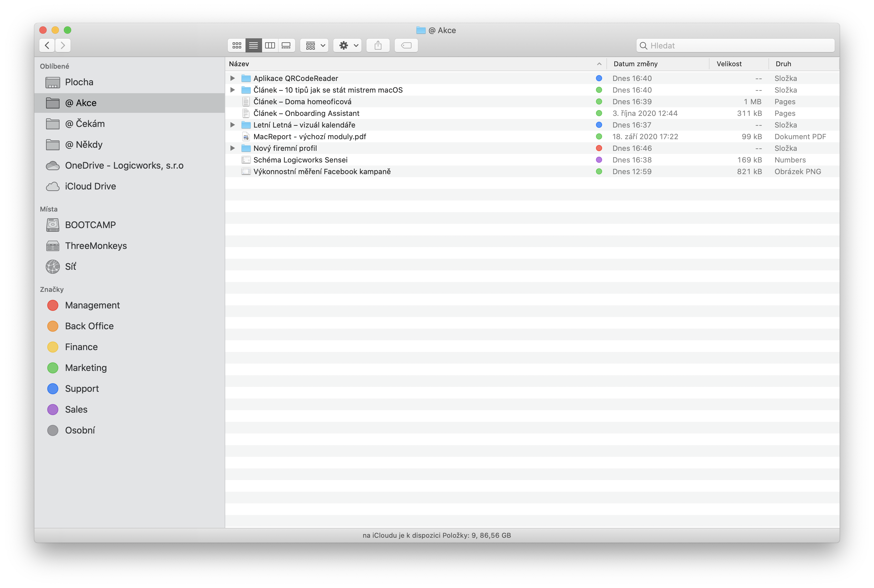Switch to gallery view mode
874x588 pixels.
point(286,45)
